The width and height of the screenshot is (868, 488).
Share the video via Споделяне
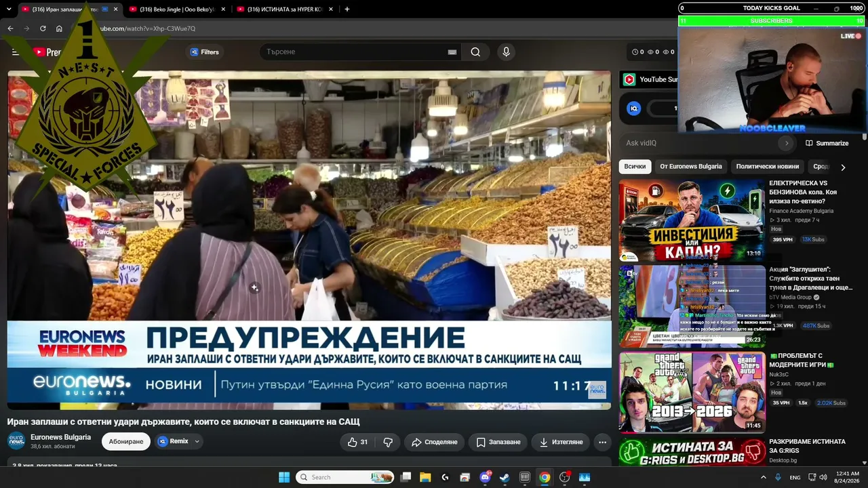(435, 442)
